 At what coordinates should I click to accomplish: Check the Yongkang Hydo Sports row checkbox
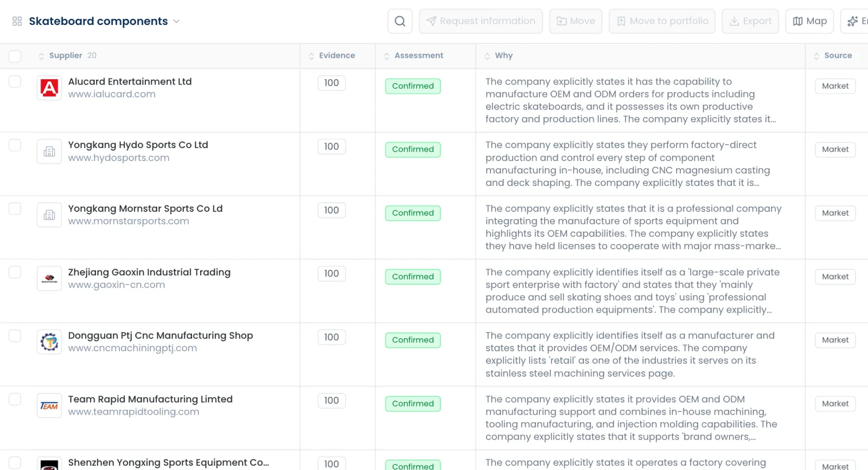click(15, 145)
